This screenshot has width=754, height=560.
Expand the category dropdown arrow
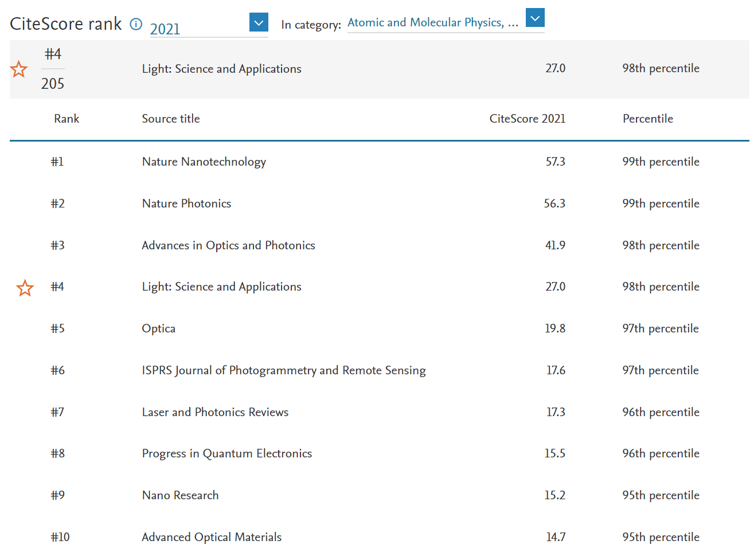point(534,18)
